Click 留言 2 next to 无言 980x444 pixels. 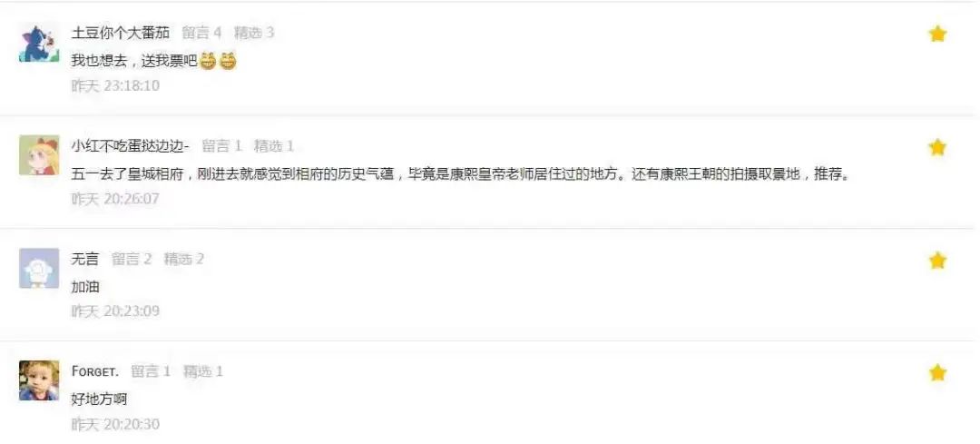pyautogui.click(x=132, y=259)
